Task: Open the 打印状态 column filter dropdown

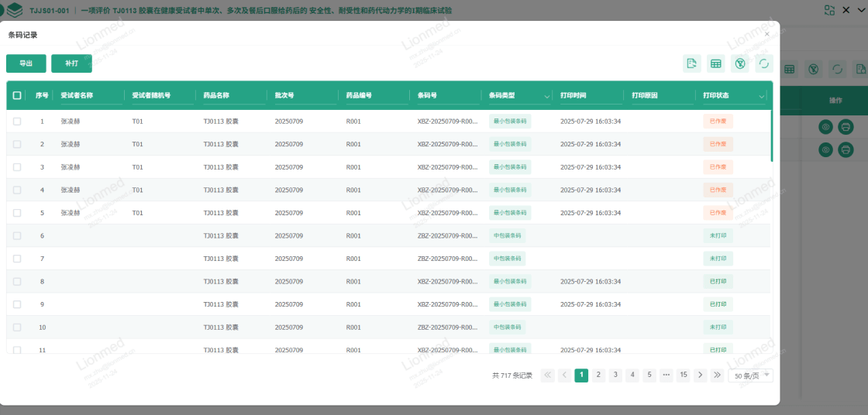Action: (761, 97)
